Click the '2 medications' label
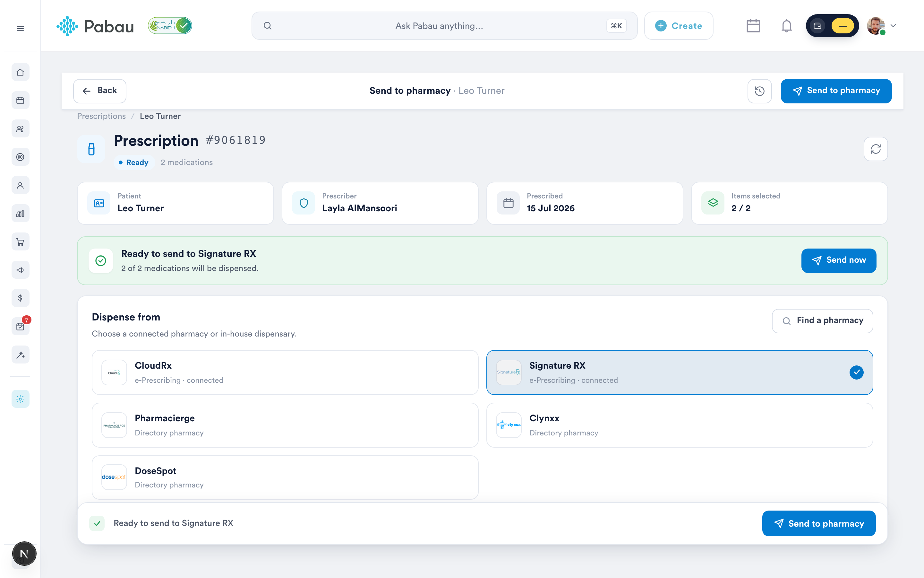Image resolution: width=924 pixels, height=578 pixels. pos(186,162)
